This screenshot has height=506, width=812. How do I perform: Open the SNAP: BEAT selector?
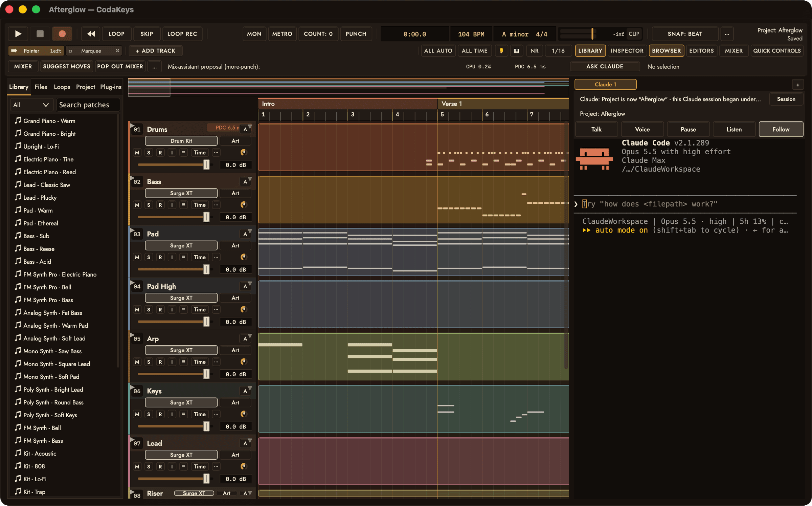pos(685,34)
